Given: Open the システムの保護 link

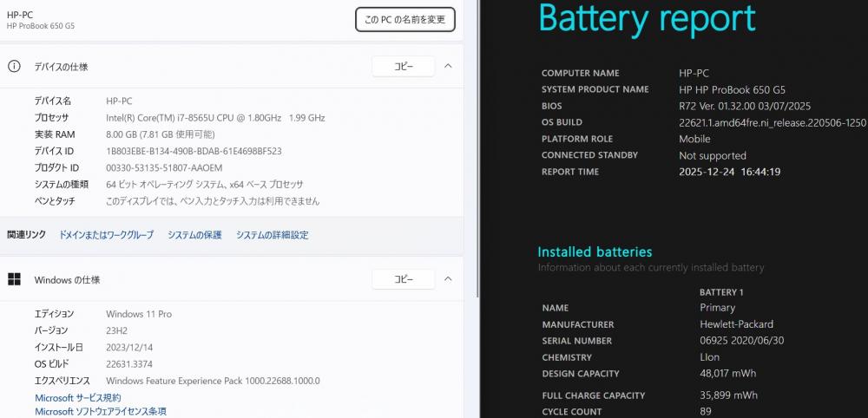Looking at the screenshot, I should click(x=194, y=235).
